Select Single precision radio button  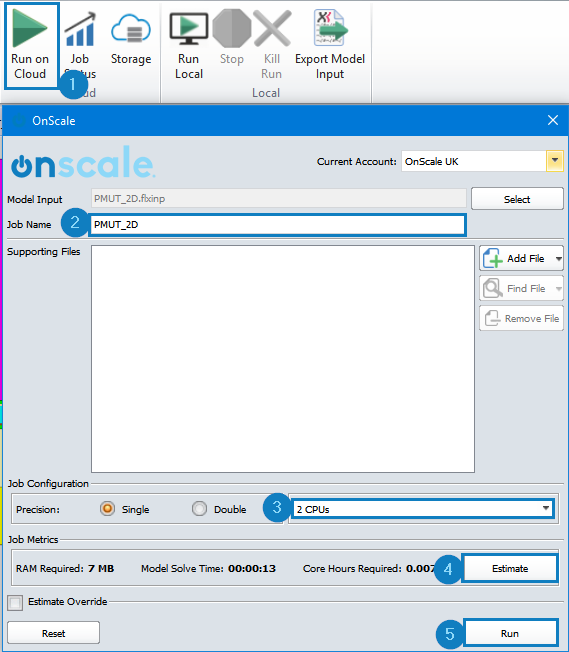click(x=107, y=509)
